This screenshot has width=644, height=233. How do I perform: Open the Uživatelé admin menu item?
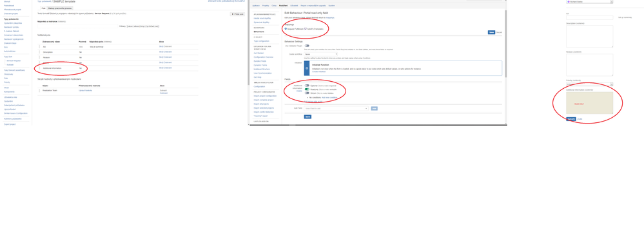click(294, 5)
